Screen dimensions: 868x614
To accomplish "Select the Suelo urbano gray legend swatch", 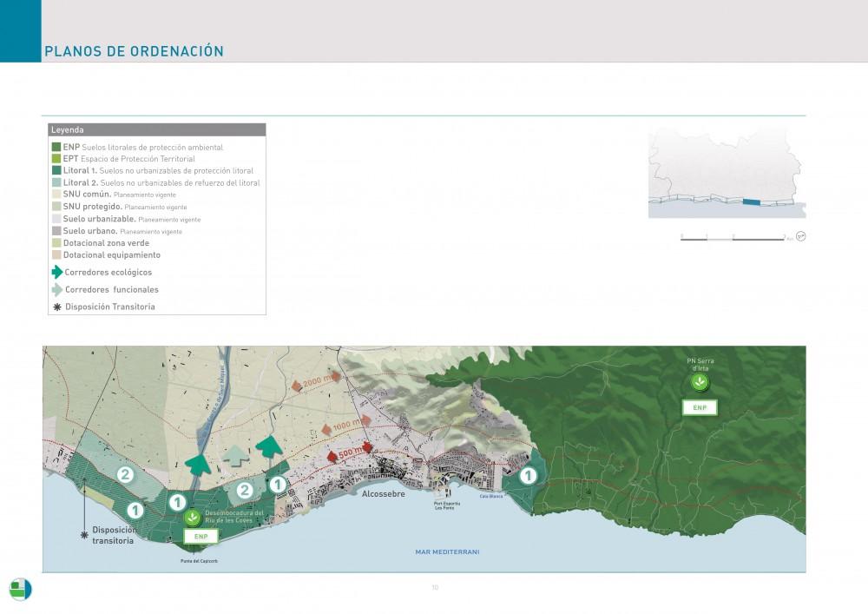I will (56, 231).
